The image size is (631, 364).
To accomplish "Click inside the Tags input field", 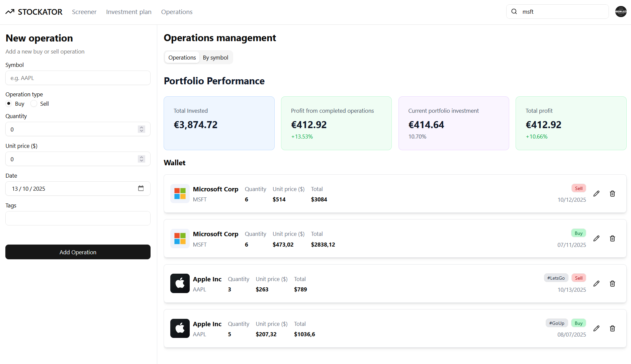I will (x=78, y=218).
